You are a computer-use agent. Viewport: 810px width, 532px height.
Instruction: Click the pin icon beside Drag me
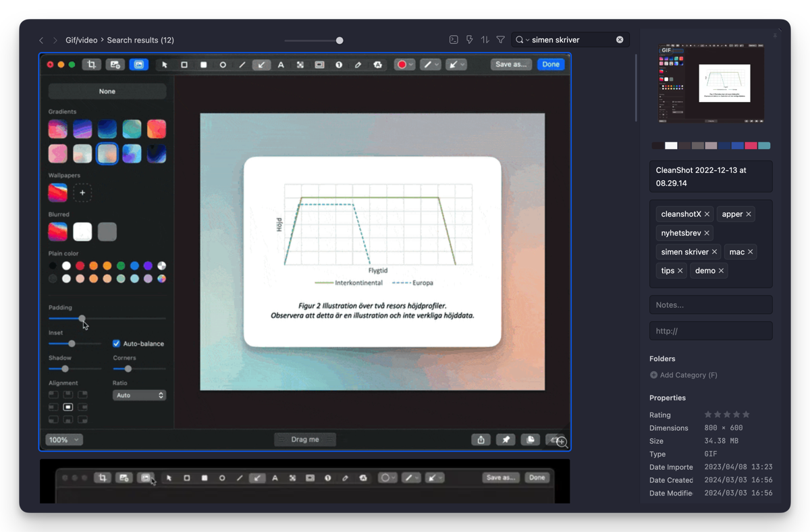(x=506, y=440)
